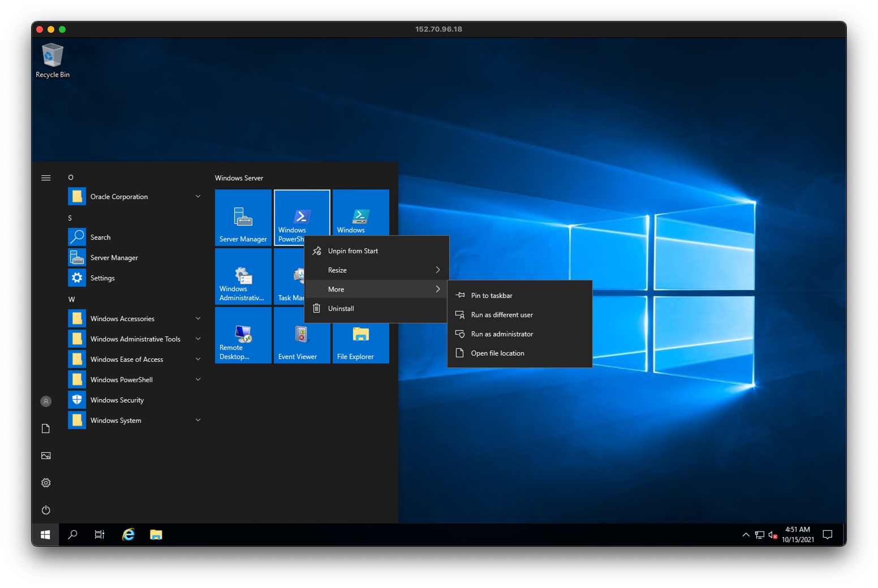Expand Windows Administrative Tools folder
Image resolution: width=878 pixels, height=588 pixels.
click(x=198, y=339)
